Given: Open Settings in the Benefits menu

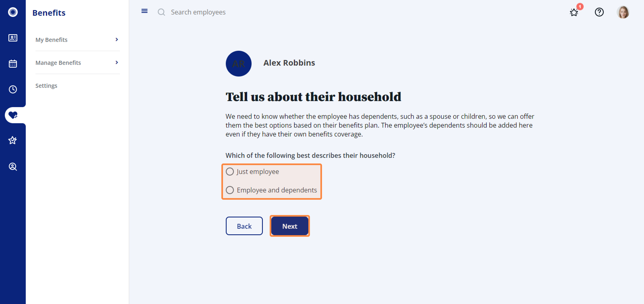Looking at the screenshot, I should click(46, 86).
